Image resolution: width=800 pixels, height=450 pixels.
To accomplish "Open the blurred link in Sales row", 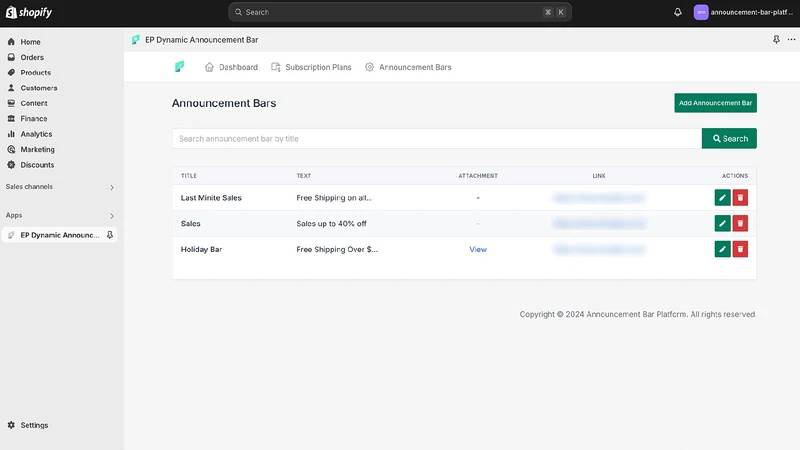I will pos(599,223).
